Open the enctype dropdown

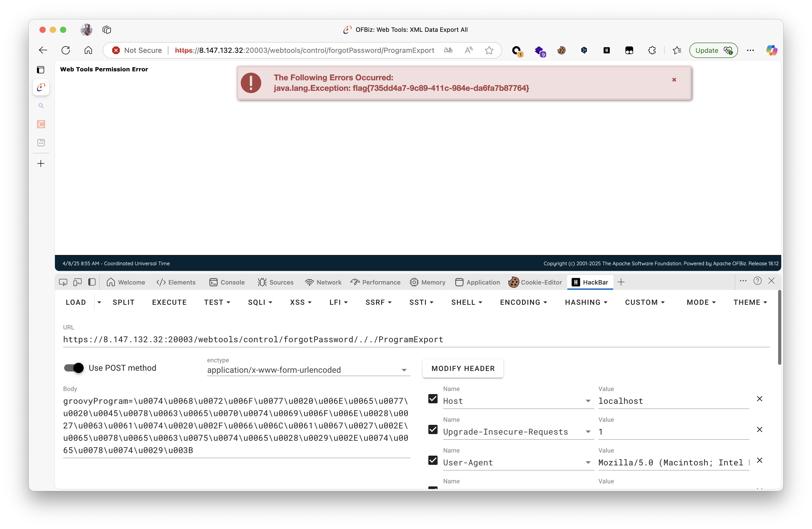pyautogui.click(x=308, y=370)
